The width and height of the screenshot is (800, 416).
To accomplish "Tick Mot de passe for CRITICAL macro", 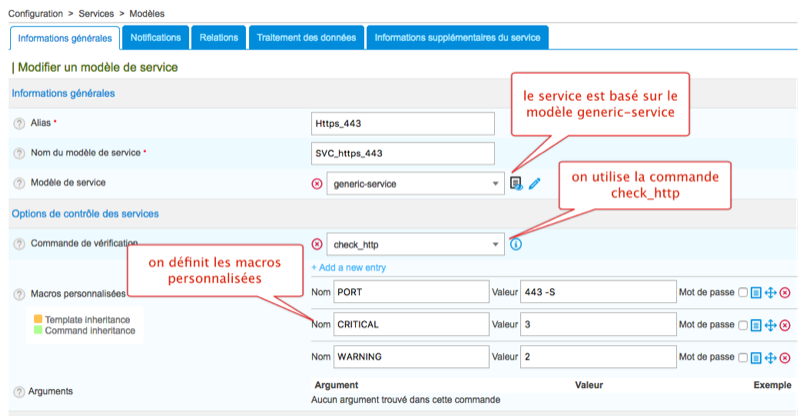I will pyautogui.click(x=742, y=325).
